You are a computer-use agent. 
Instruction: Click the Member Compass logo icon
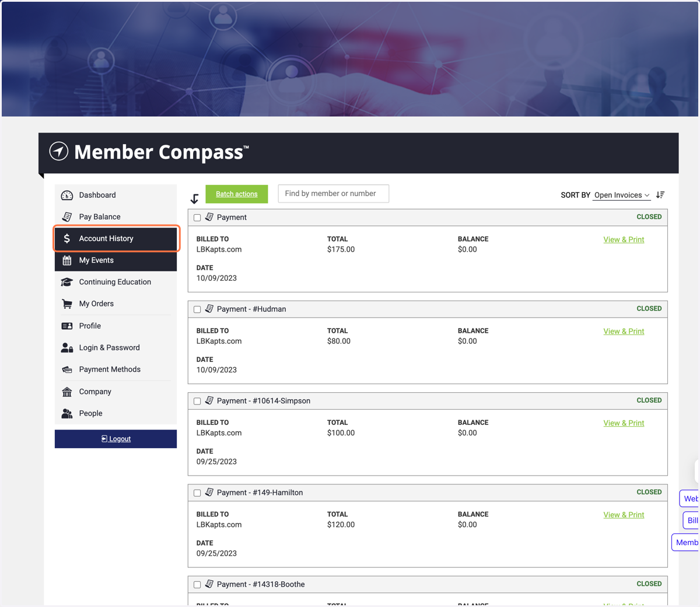(58, 151)
